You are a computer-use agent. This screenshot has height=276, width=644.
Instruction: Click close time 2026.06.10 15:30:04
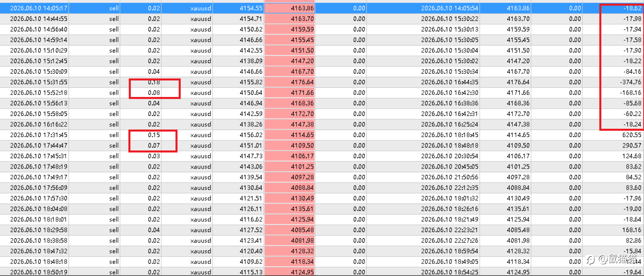click(x=450, y=50)
